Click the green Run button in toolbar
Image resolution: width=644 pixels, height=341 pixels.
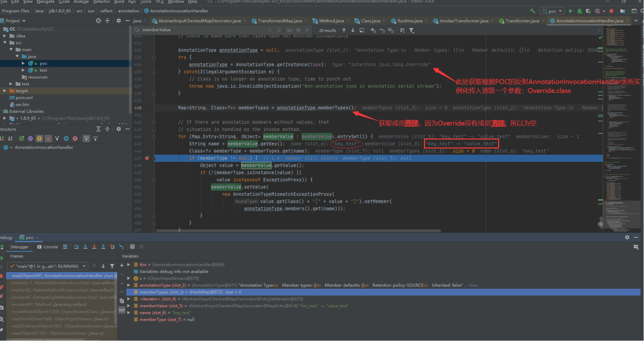click(571, 11)
